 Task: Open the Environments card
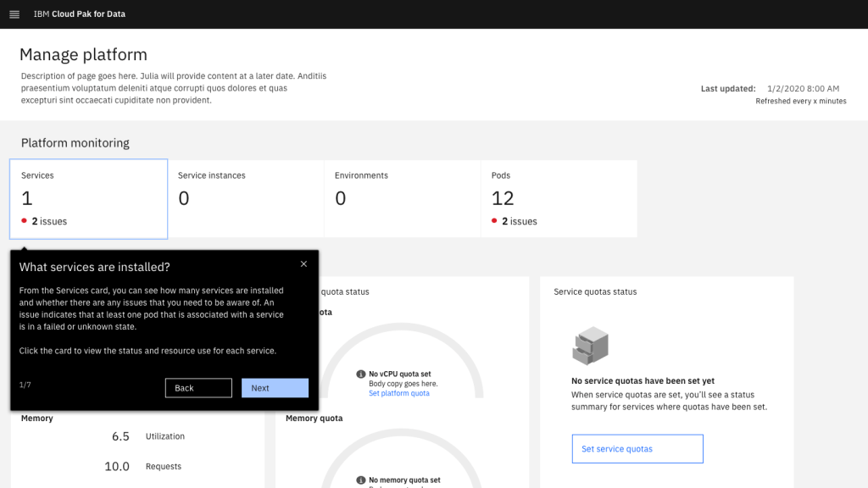[402, 198]
